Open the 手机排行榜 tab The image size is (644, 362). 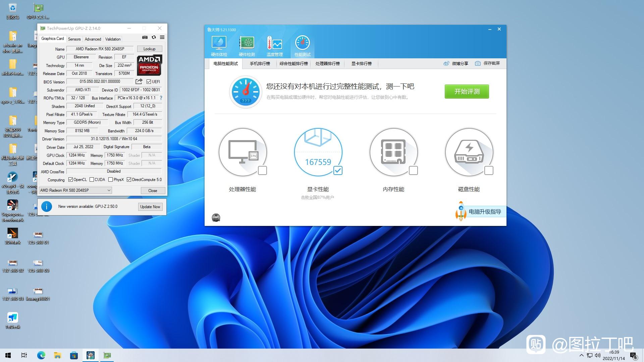pos(260,63)
